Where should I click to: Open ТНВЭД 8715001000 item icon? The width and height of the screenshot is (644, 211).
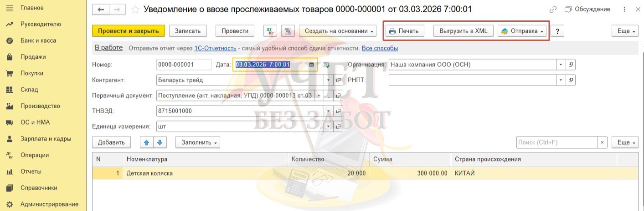click(x=338, y=111)
